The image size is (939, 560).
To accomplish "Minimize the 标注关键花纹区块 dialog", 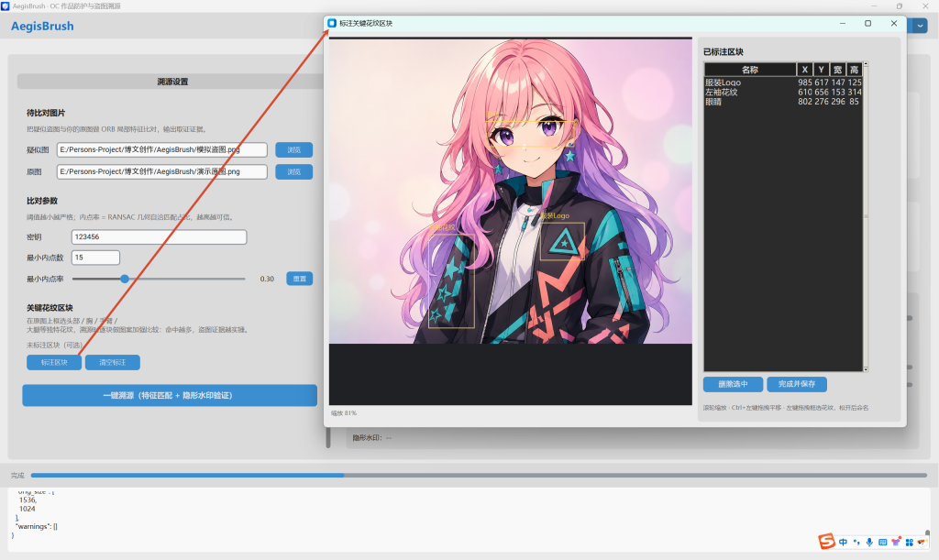I will (x=843, y=23).
